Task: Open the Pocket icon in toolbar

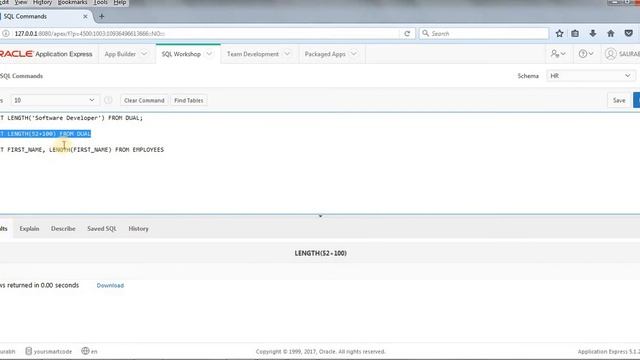Action: tap(629, 33)
